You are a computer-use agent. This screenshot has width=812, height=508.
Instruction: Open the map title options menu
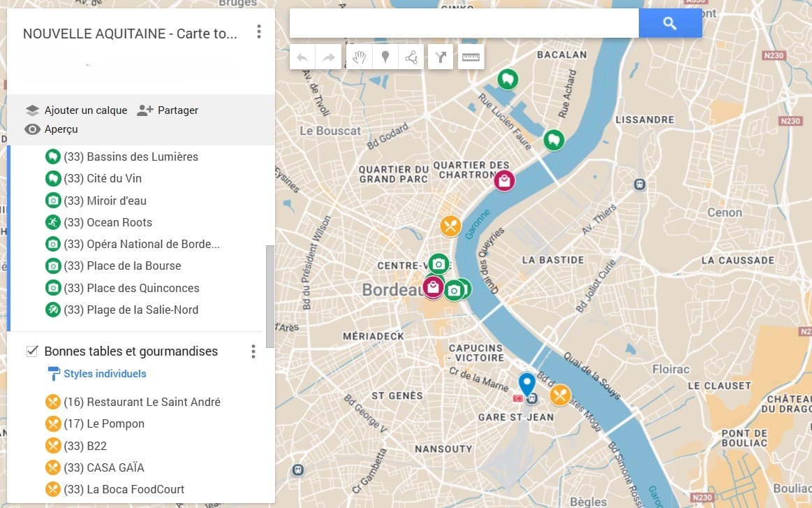coord(259,31)
